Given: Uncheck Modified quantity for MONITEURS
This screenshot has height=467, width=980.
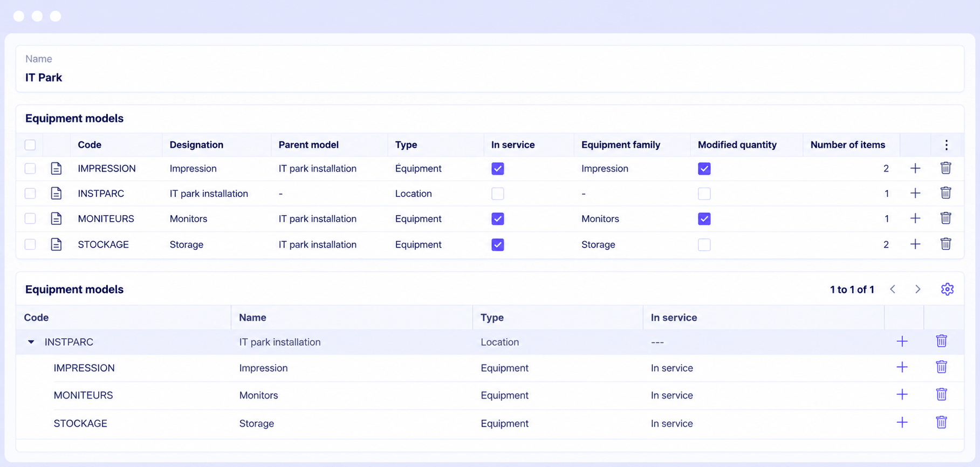Looking at the screenshot, I should (704, 219).
